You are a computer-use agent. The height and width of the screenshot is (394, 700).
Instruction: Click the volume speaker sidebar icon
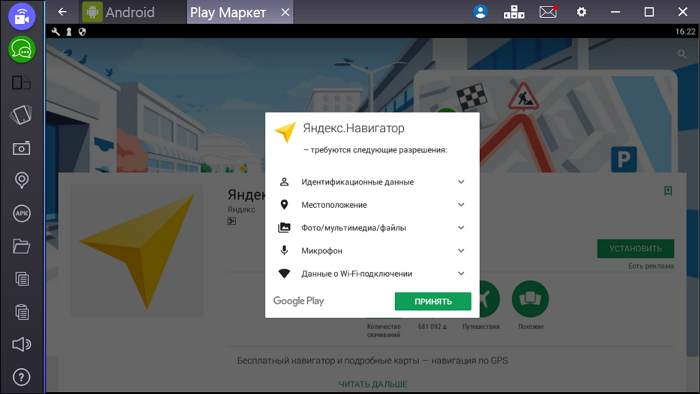point(21,344)
